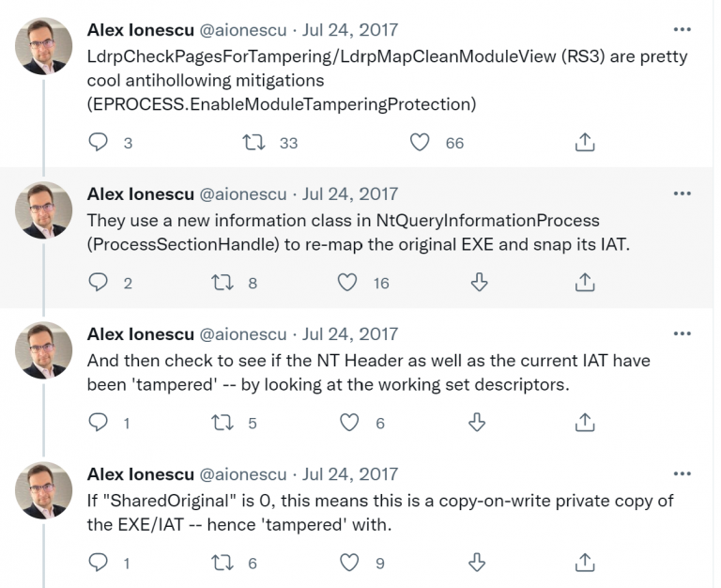Open the Jul 24, 2017 timestamp on last tweet
The image size is (721, 588).
(x=350, y=473)
